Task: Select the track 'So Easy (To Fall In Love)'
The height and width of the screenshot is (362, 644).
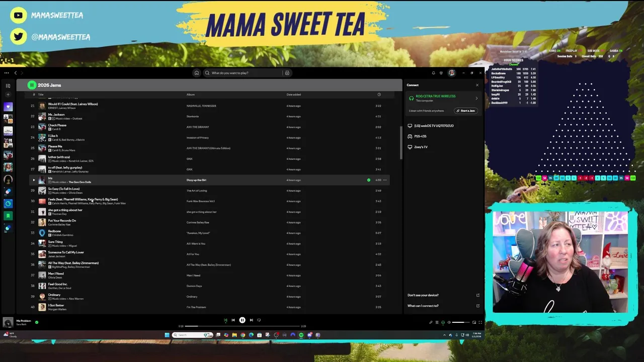Action: tap(64, 189)
